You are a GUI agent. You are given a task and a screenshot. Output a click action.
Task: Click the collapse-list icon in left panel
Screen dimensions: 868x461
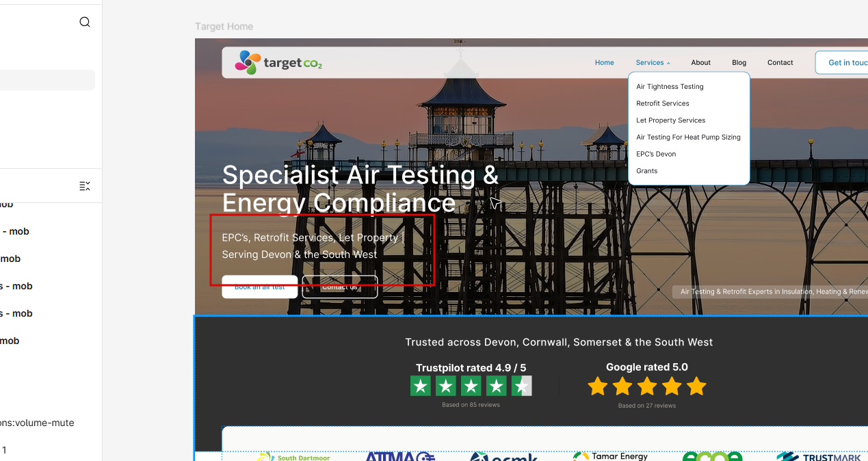pos(85,186)
